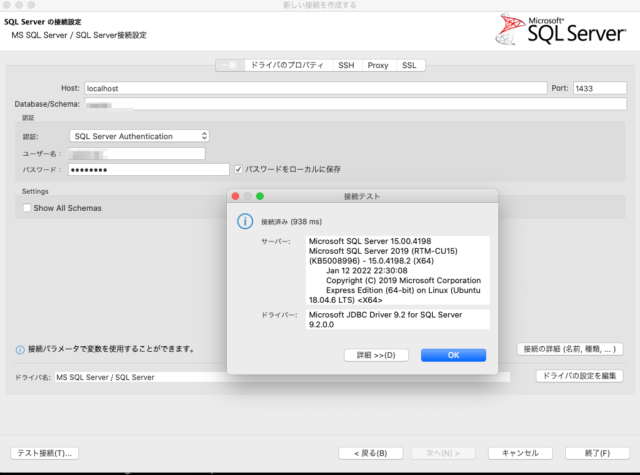640x475 pixels.
Task: Click the Port field showing 1433
Action: (x=600, y=88)
